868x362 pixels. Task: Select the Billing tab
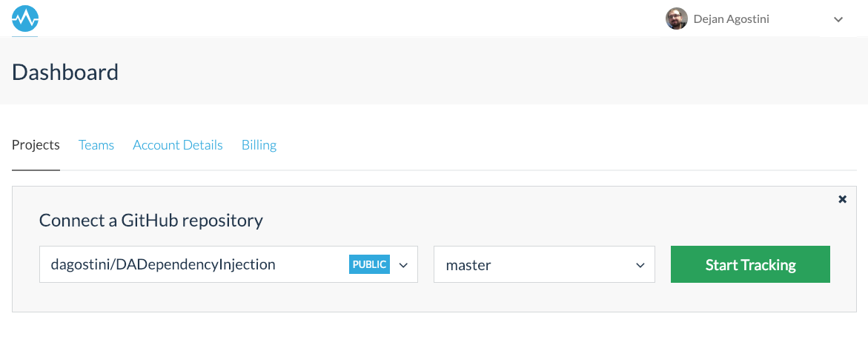(x=259, y=145)
